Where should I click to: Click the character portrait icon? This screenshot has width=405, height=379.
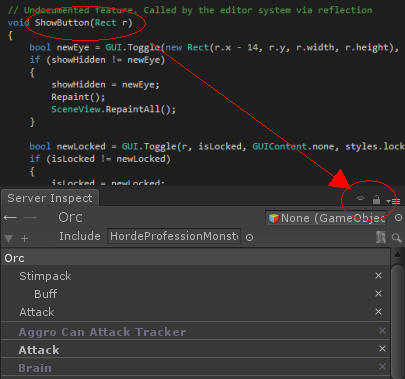(x=381, y=237)
